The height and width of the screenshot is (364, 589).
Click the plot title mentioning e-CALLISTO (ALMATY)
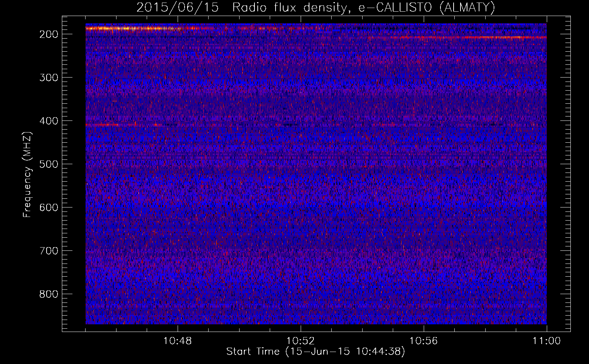[316, 7]
